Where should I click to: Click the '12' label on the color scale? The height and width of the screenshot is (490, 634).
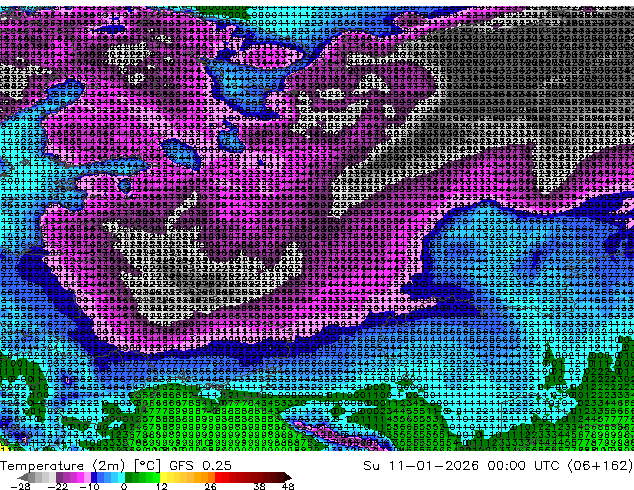tap(162, 486)
